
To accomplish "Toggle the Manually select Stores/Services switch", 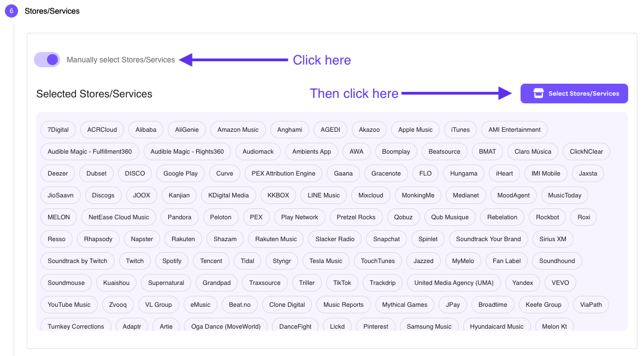I will [47, 60].
